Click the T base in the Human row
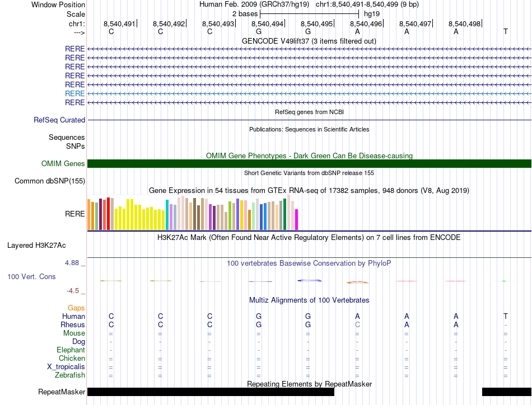 point(506,316)
